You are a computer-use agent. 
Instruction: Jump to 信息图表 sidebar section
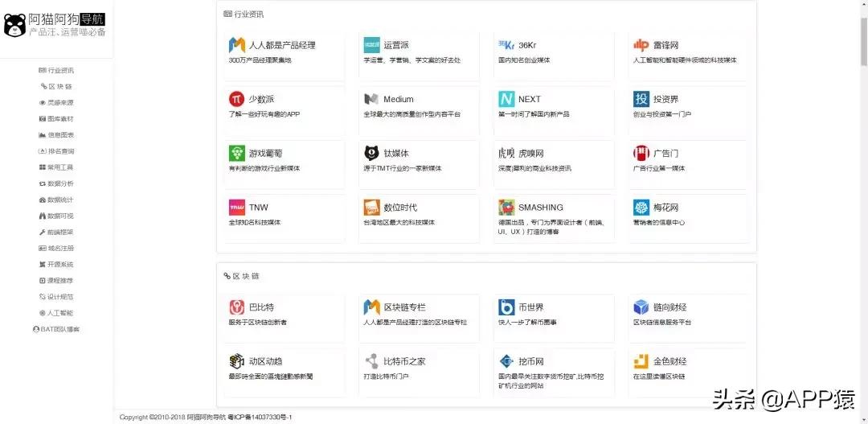(x=56, y=134)
